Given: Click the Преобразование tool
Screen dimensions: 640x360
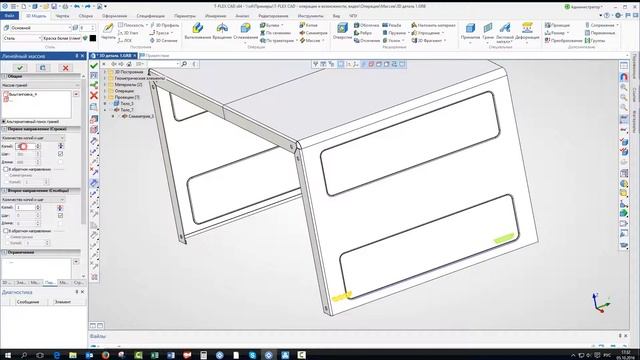Looking at the screenshot, I should click(563, 40).
